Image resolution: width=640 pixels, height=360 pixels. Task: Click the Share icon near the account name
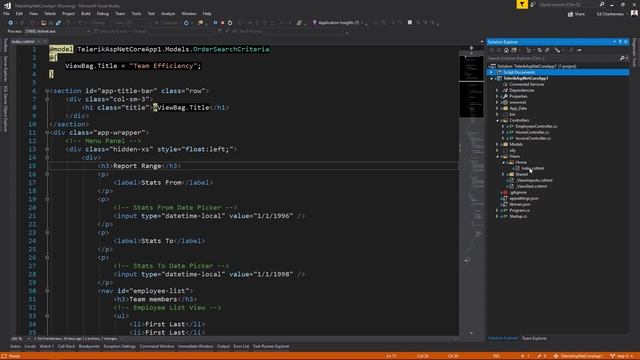(570, 14)
